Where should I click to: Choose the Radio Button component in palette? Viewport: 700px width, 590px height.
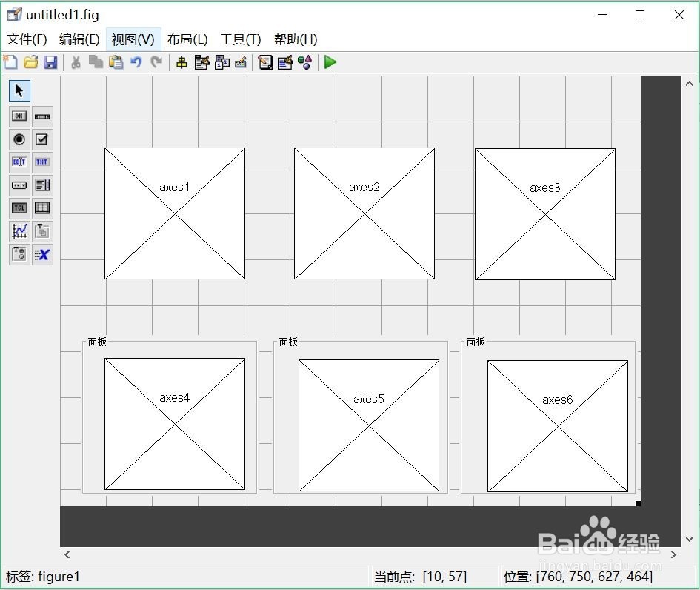(x=19, y=139)
